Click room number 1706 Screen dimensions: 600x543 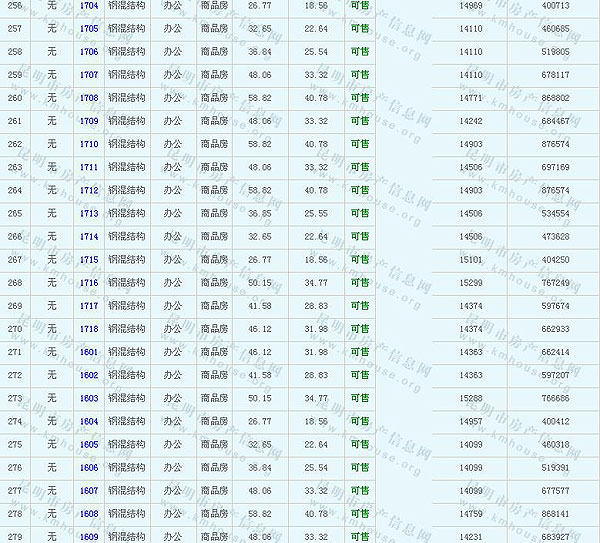tap(89, 52)
